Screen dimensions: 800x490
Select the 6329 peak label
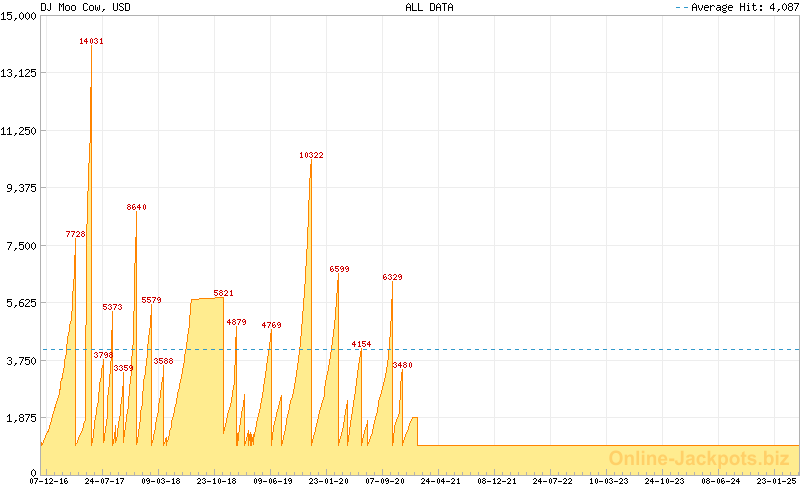[x=392, y=277]
